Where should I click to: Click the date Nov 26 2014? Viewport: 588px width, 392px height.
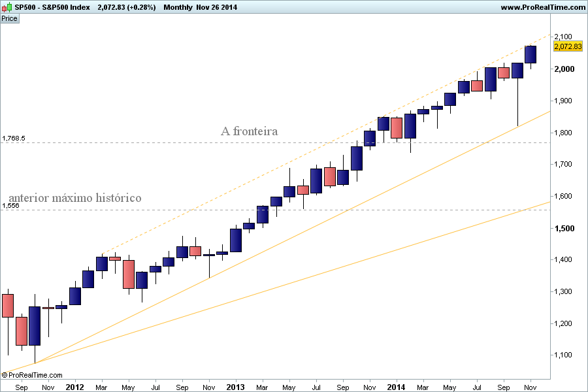[216, 7]
